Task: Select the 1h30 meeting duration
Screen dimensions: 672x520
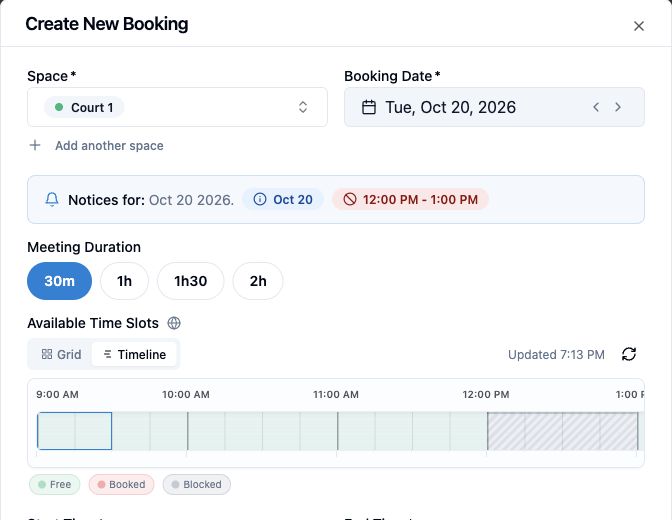Action: click(x=191, y=281)
